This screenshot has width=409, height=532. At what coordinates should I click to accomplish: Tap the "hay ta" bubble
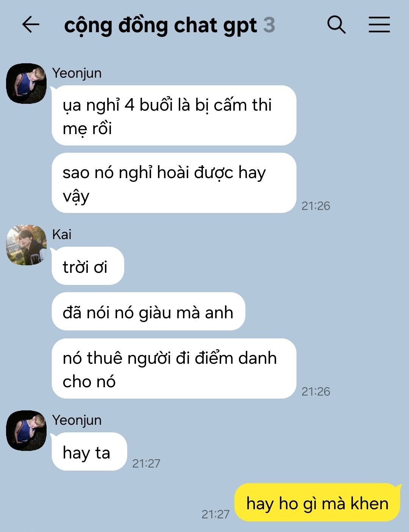pyautogui.click(x=89, y=452)
